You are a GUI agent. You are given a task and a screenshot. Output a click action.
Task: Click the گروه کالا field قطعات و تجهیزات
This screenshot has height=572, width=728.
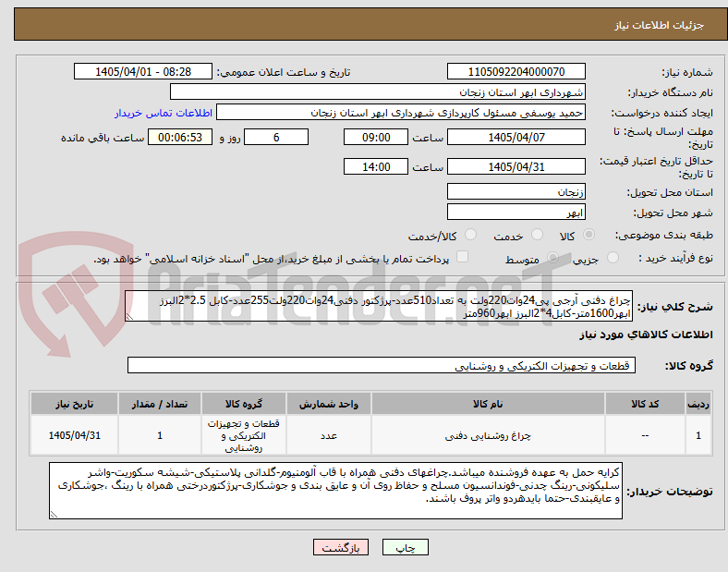(382, 365)
